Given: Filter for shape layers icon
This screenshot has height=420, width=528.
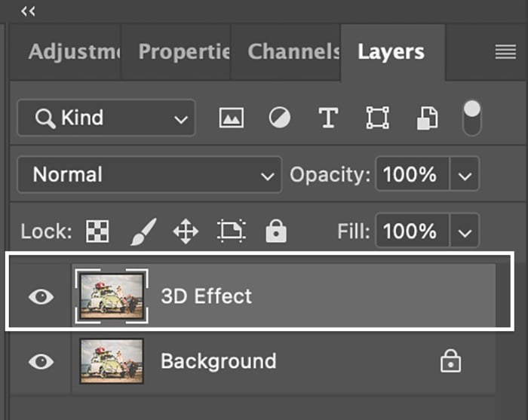Looking at the screenshot, I should click(377, 118).
